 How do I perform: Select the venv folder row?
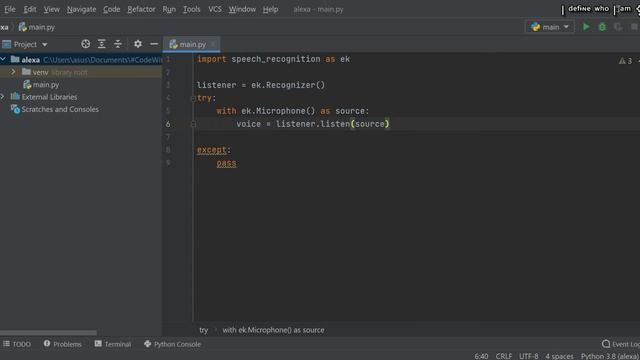point(81,72)
